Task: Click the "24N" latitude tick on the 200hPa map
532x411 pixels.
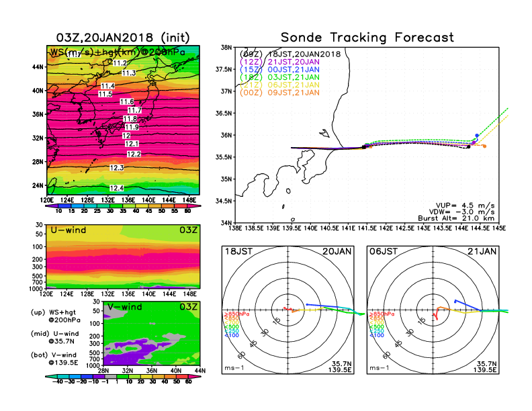Action: 38,185
